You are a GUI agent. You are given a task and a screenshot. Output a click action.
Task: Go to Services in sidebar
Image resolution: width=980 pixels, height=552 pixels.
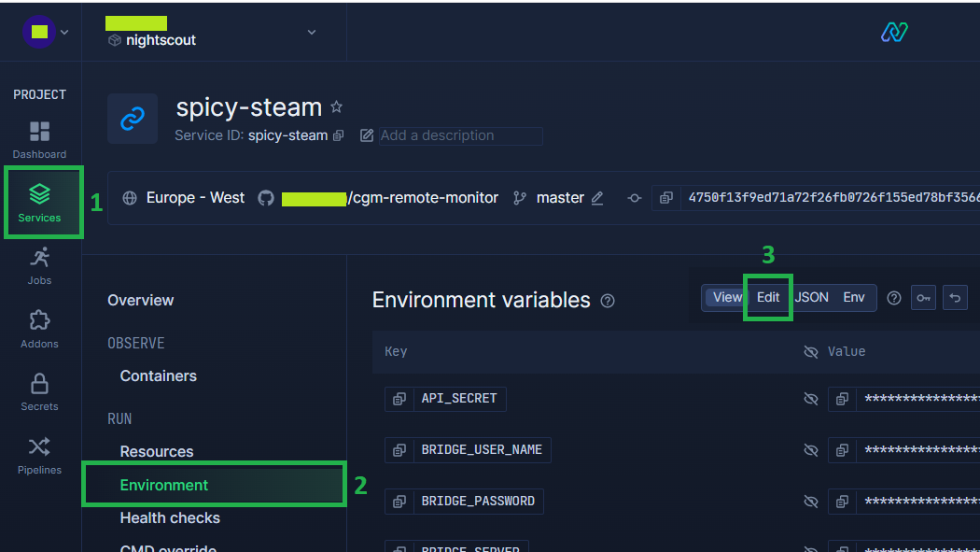pyautogui.click(x=39, y=203)
